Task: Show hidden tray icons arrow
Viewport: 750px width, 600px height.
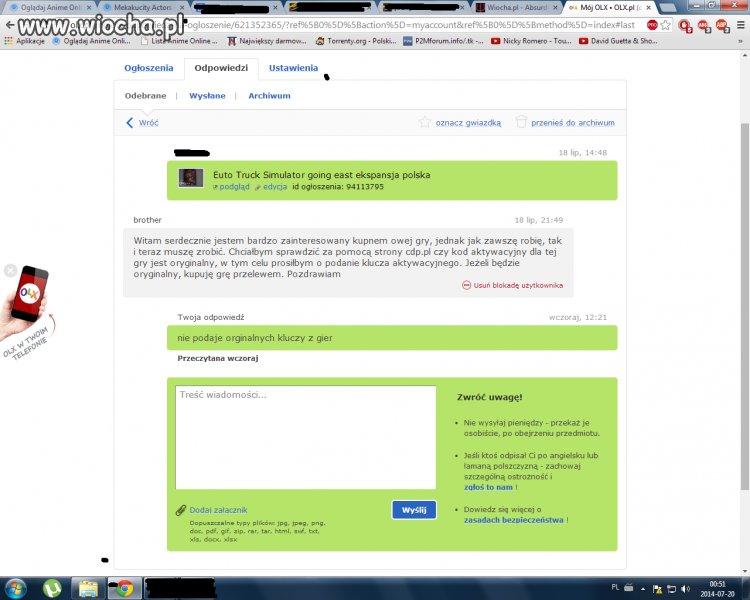Action: pos(643,589)
